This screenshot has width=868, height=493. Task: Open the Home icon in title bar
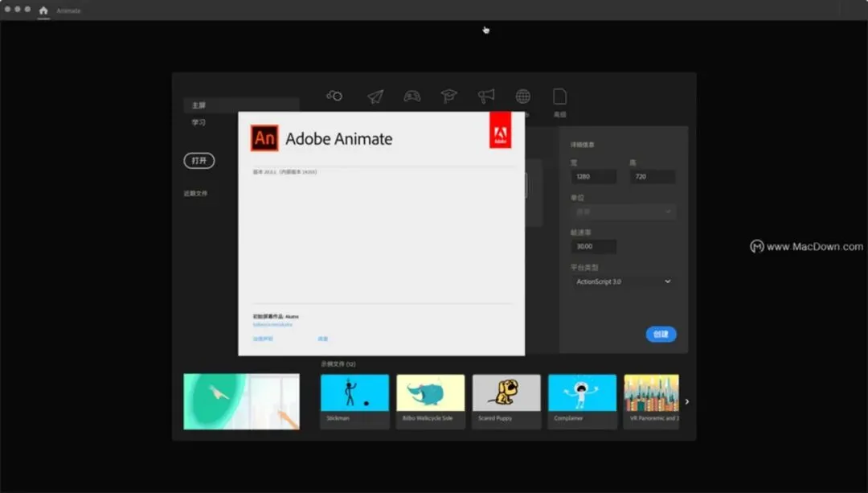tap(43, 10)
